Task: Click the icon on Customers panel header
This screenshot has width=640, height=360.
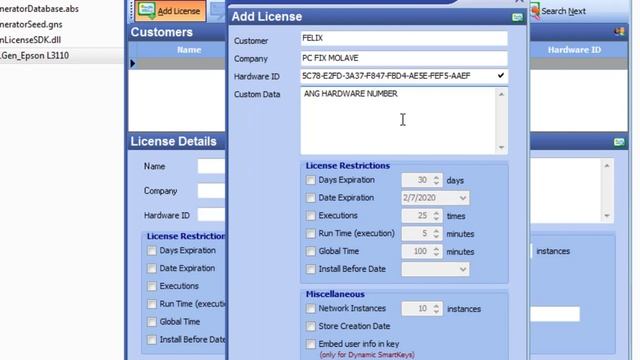Action: [619, 32]
